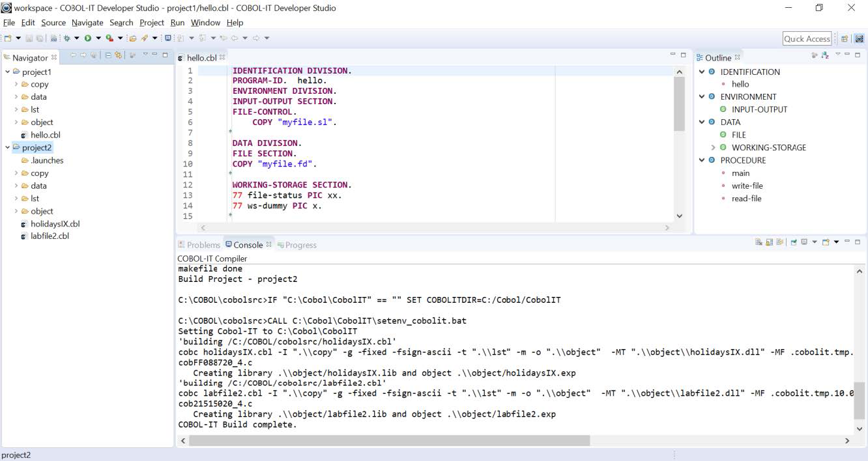Select labfile2.cbl in Navigator
Viewport: 868px width, 461px height.
tap(50, 236)
